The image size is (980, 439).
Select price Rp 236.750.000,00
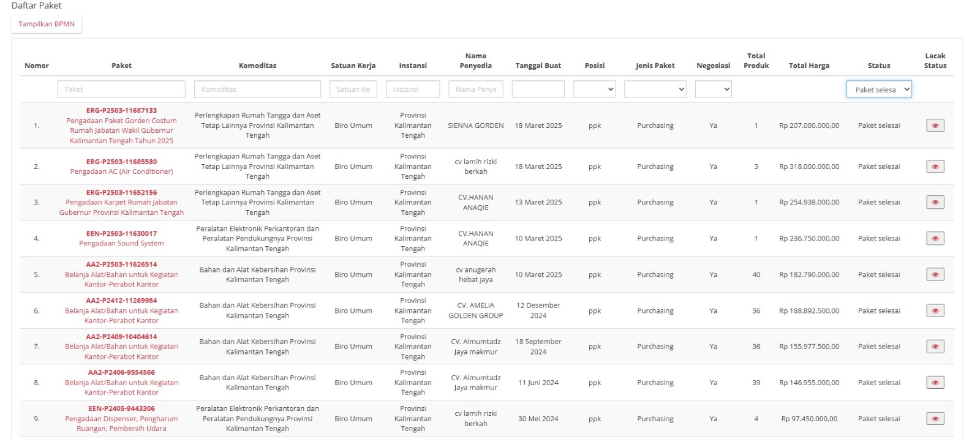pyautogui.click(x=809, y=238)
